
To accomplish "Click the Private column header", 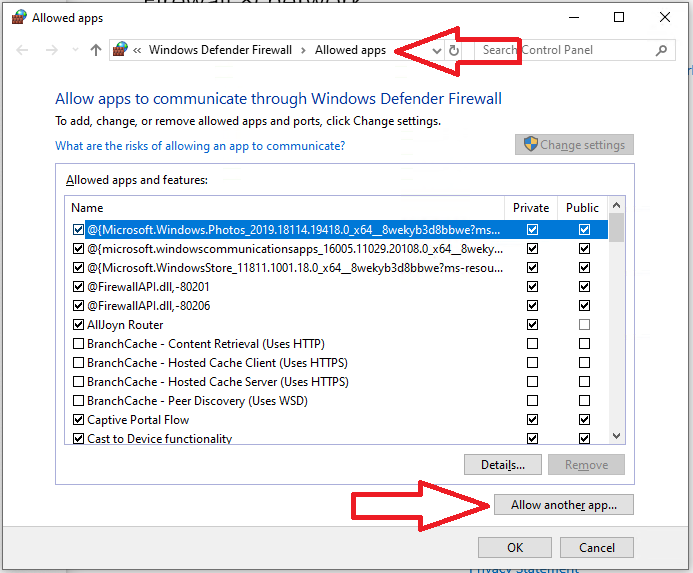I will pos(531,208).
